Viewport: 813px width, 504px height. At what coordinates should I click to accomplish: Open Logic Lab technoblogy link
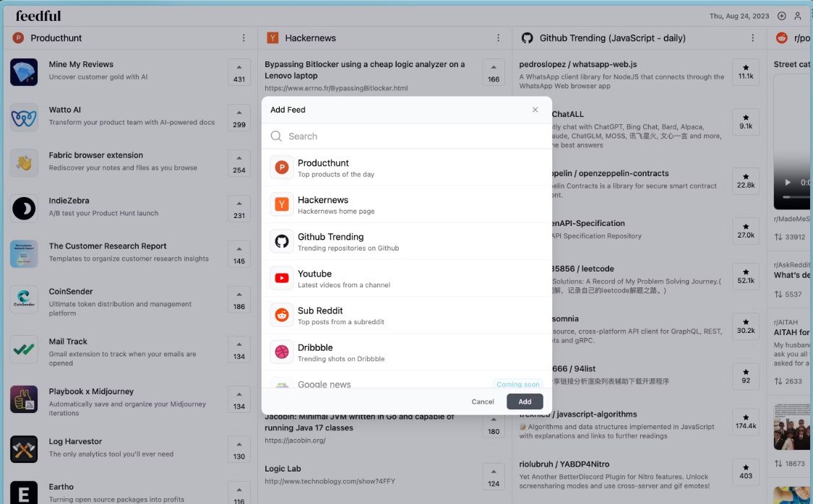point(330,481)
